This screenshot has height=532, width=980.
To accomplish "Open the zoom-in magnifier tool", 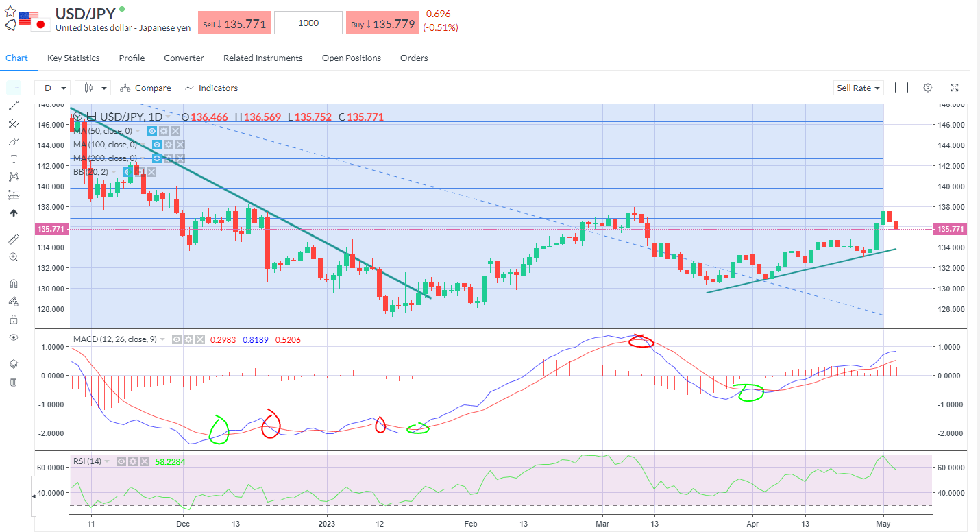I will click(x=14, y=256).
